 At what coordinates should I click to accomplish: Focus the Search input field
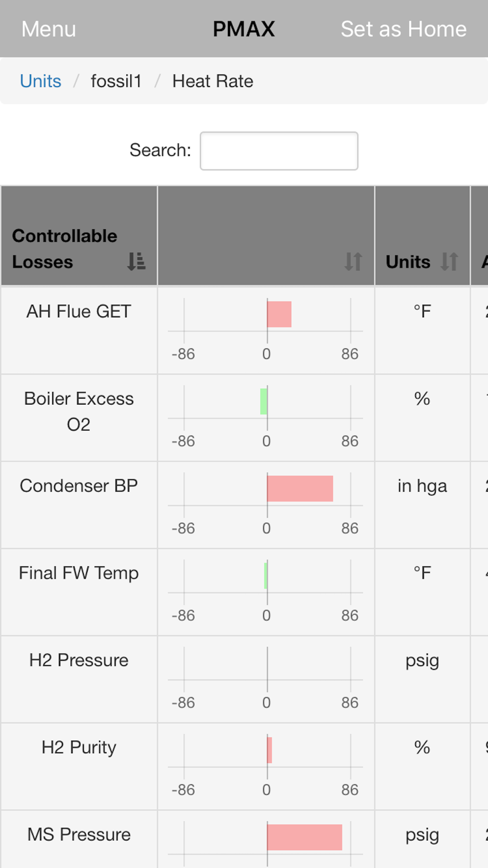279,151
